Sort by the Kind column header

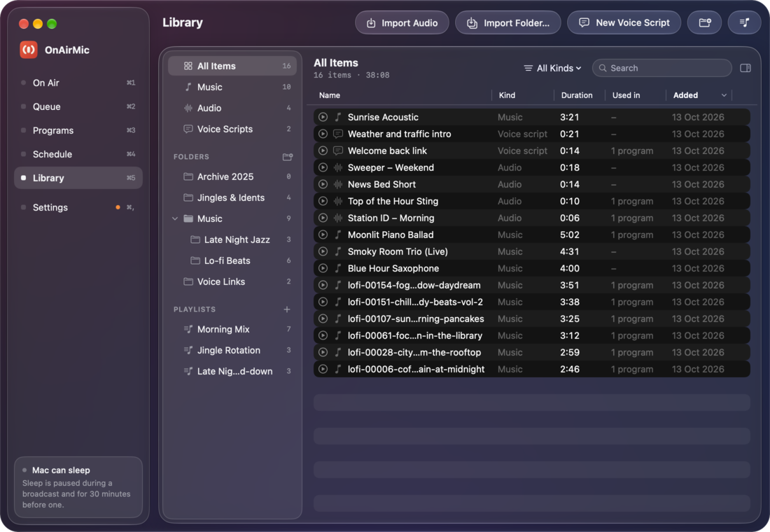[507, 95]
